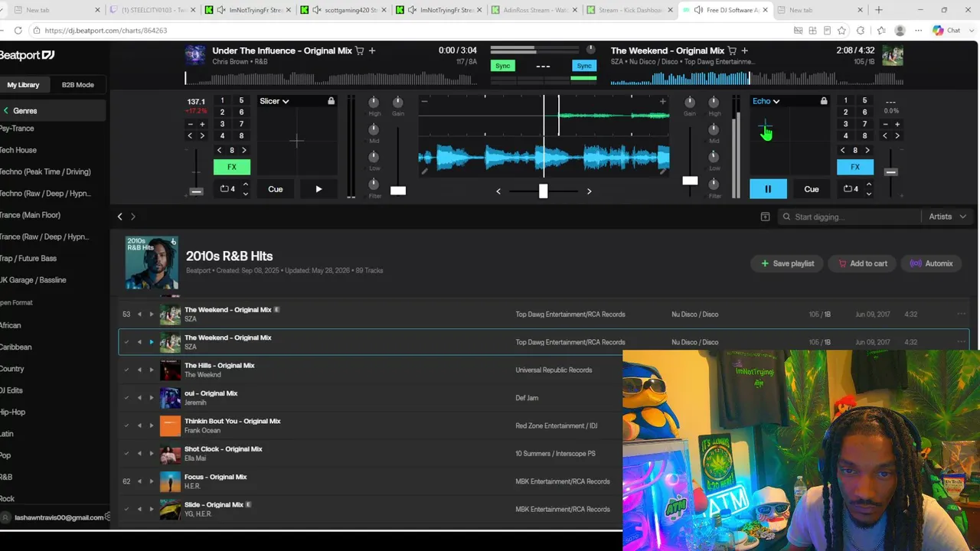Toggle the green Sync button
980x551 pixels.
pos(502,66)
